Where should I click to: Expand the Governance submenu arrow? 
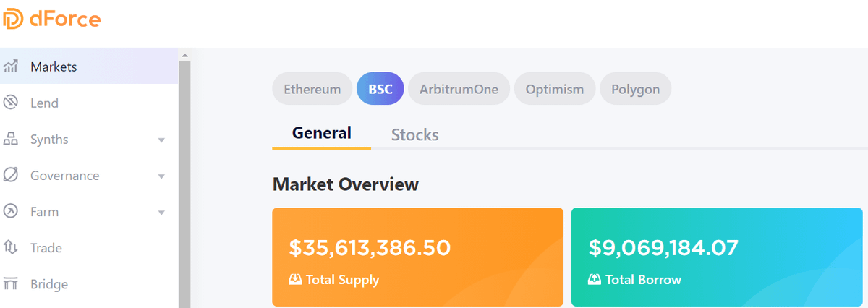tap(161, 176)
